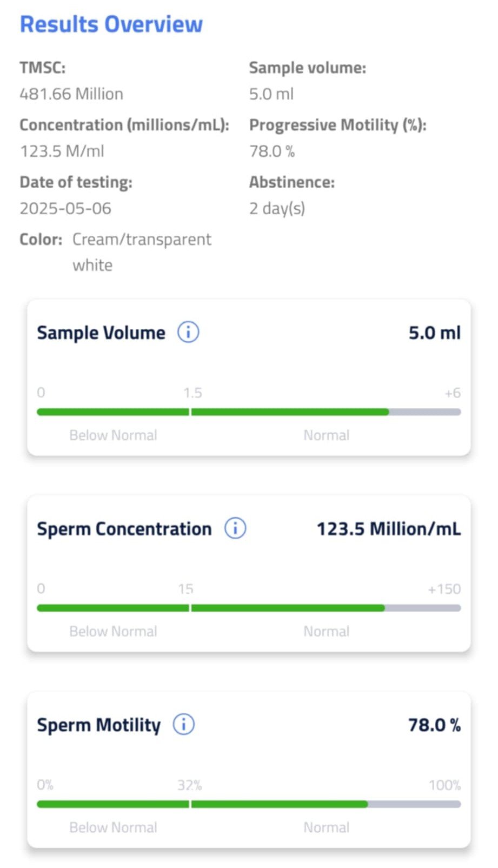Screen dimensions: 498x868
Task: Click the Sample Volume card title
Action: point(101,333)
